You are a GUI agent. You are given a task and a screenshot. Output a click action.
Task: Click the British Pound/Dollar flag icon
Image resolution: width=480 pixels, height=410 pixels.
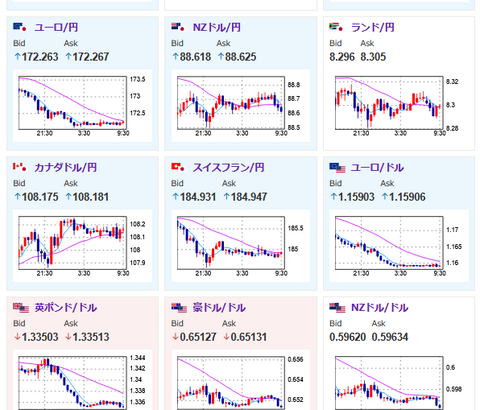(21, 308)
